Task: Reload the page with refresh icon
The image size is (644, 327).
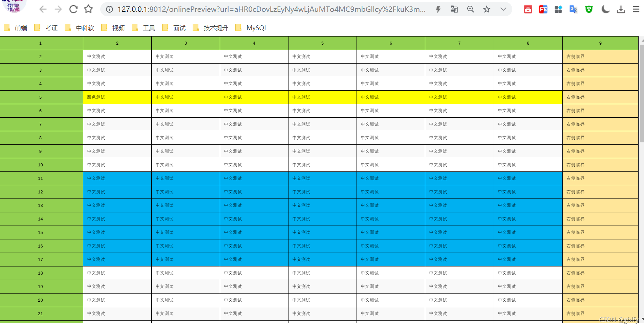Action: tap(73, 9)
